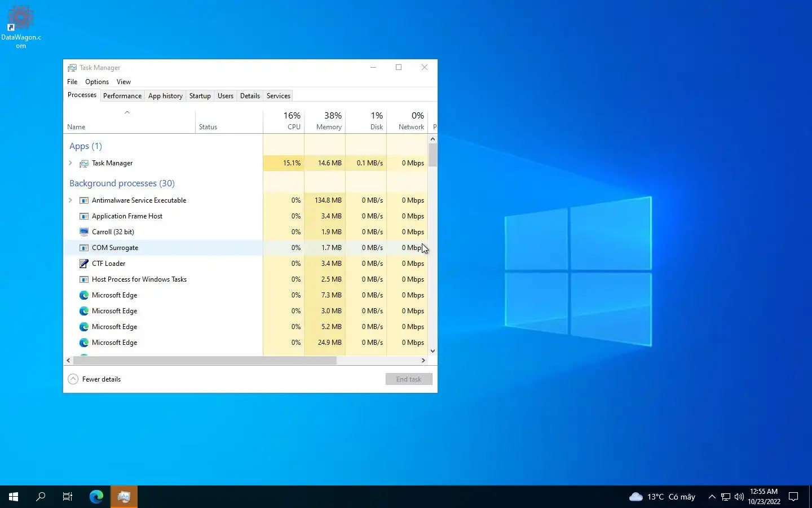This screenshot has height=508, width=812.
Task: Open the clock showing 12:55 AM
Action: tap(764, 497)
